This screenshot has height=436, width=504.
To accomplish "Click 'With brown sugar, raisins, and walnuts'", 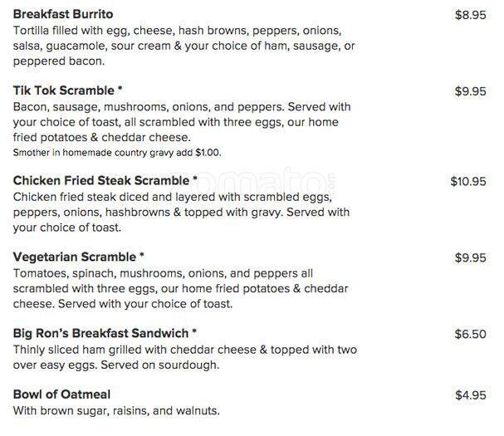I will (x=116, y=411).
